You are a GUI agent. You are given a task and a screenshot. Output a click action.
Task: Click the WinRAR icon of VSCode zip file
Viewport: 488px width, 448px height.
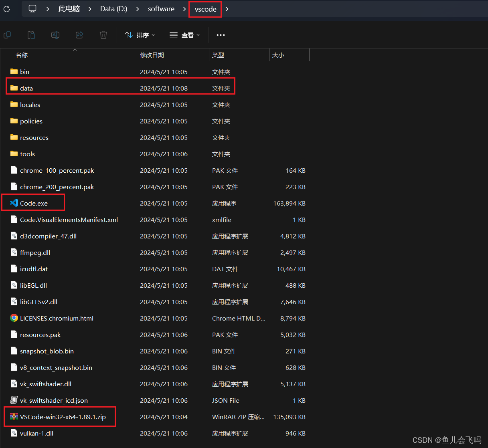pyautogui.click(x=14, y=416)
